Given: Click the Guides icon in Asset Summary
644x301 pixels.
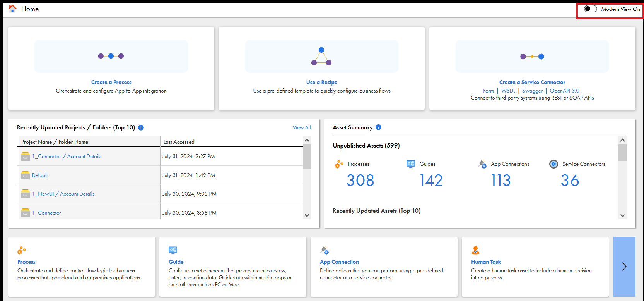Looking at the screenshot, I should [411, 164].
